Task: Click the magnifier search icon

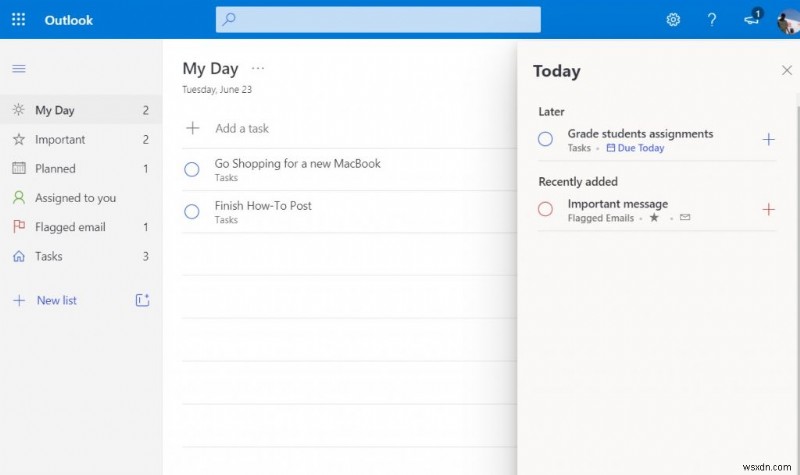Action: (x=229, y=19)
